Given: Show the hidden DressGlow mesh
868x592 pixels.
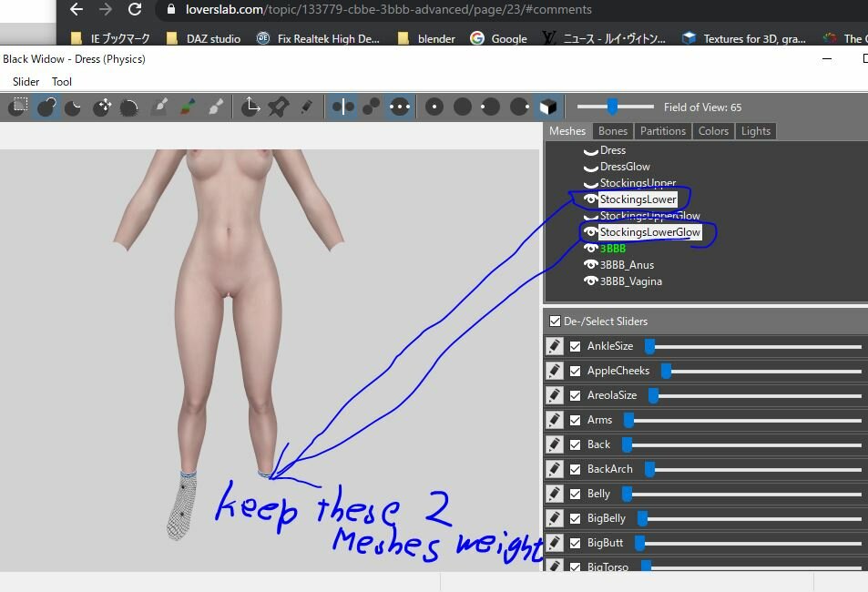Looking at the screenshot, I should click(x=591, y=168).
